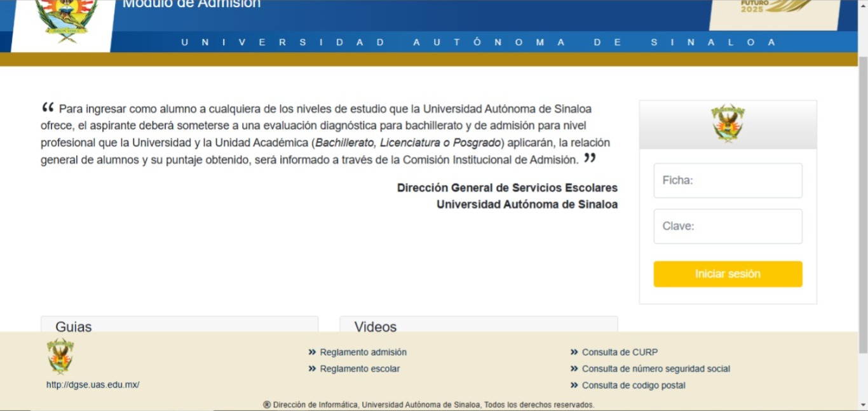Open the Reglamento escolar link
Viewport: 868px width, 411px height.
[360, 368]
